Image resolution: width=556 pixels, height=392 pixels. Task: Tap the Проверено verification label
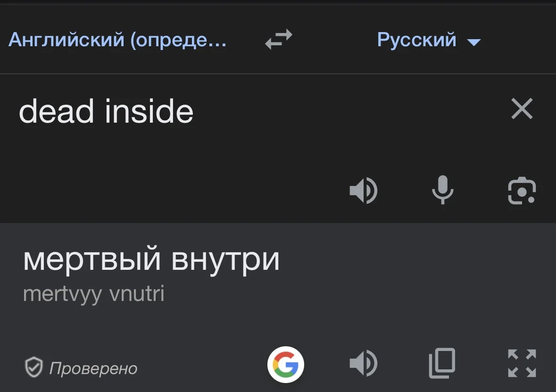[x=93, y=368]
